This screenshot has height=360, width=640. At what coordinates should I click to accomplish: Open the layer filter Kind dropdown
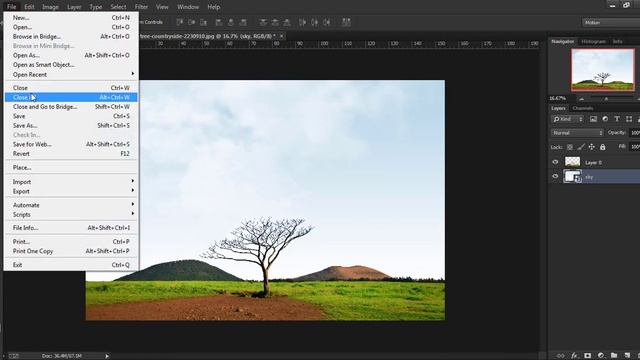(568, 119)
